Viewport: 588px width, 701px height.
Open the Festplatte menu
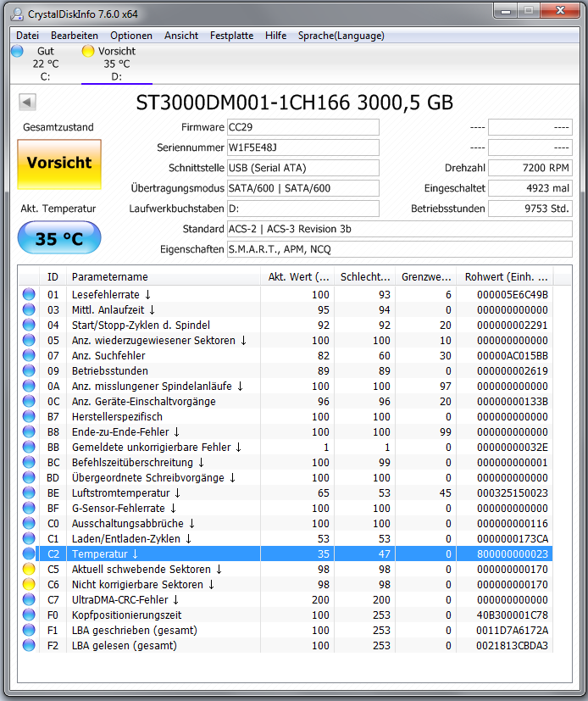pos(231,36)
